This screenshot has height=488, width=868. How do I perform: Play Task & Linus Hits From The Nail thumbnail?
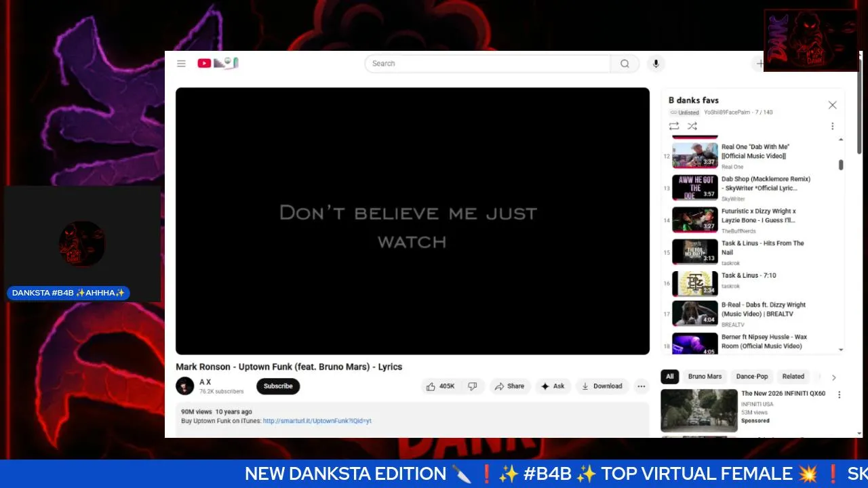pyautogui.click(x=695, y=251)
